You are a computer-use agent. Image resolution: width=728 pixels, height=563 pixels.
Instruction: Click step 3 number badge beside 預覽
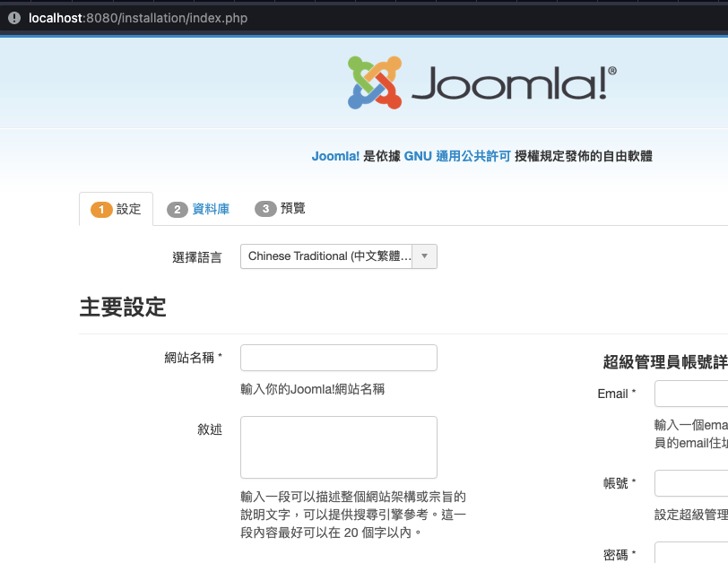point(265,209)
